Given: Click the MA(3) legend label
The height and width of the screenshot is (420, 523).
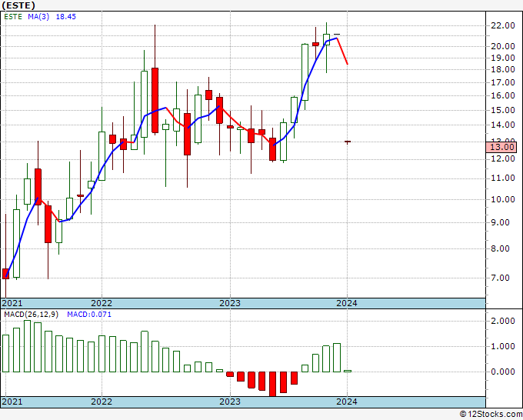Looking at the screenshot, I should click(x=38, y=17).
